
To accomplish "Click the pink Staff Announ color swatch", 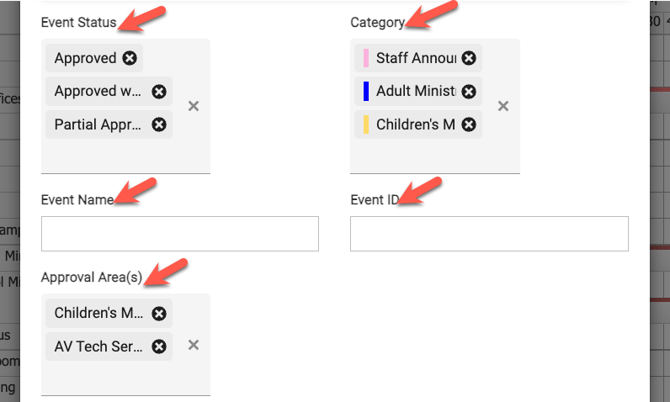I will 366,58.
